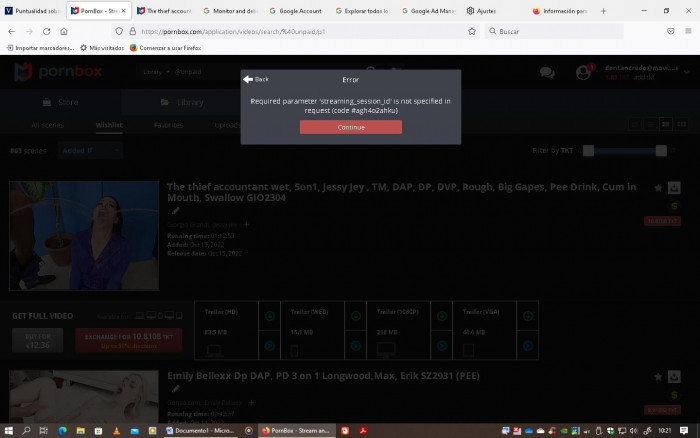
Task: Switch to grid view layout toggle
Action: click(x=682, y=124)
